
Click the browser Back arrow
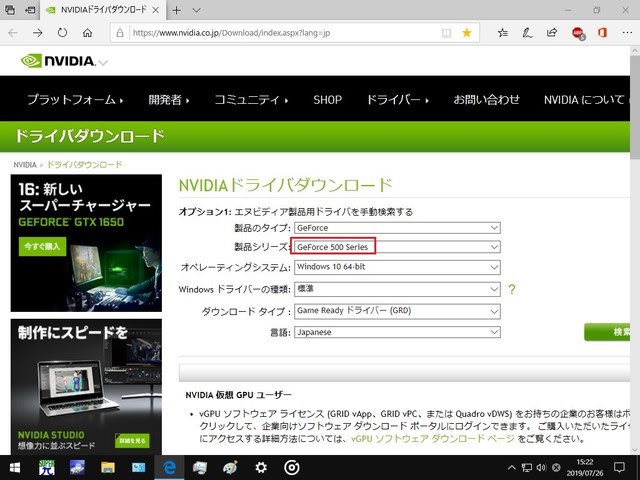(13, 33)
